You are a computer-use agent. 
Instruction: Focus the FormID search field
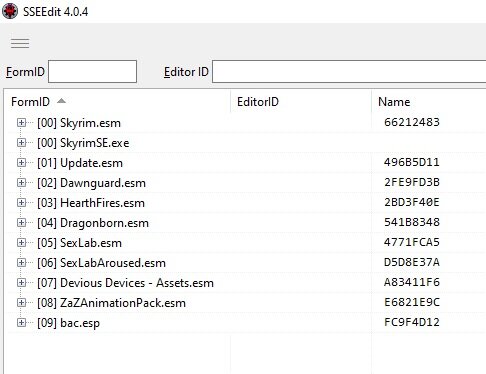click(92, 71)
